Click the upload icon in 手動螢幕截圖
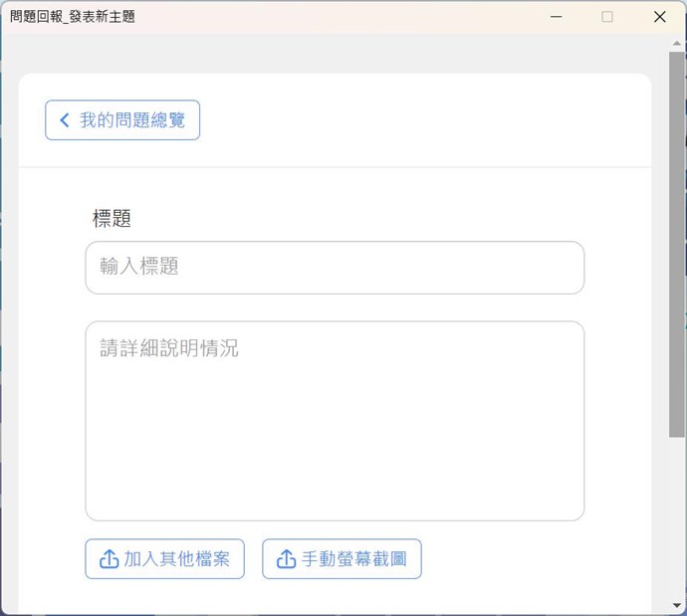 [x=286, y=559]
